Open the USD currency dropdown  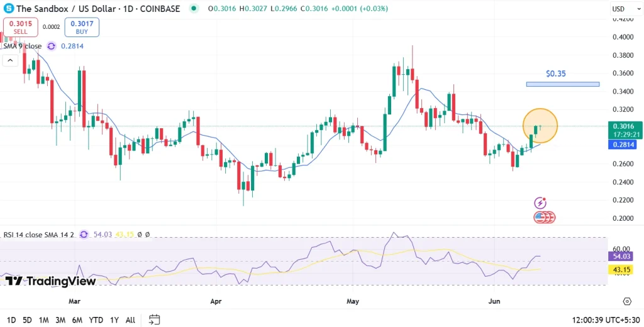pos(622,9)
